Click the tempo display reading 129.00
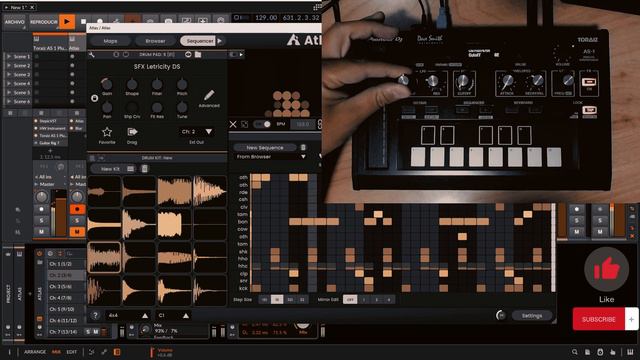Viewport: 640px width, 360px height. (266, 18)
